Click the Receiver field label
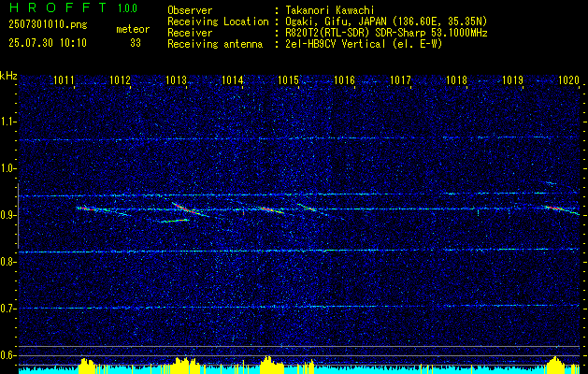The height and width of the screenshot is (374, 588). pos(190,33)
